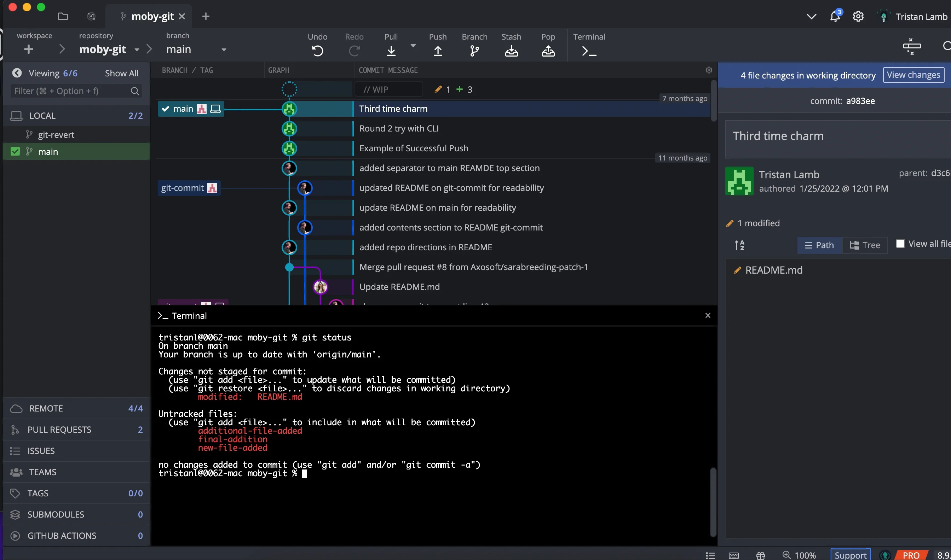Click the Undo toolbar icon

[317, 51]
